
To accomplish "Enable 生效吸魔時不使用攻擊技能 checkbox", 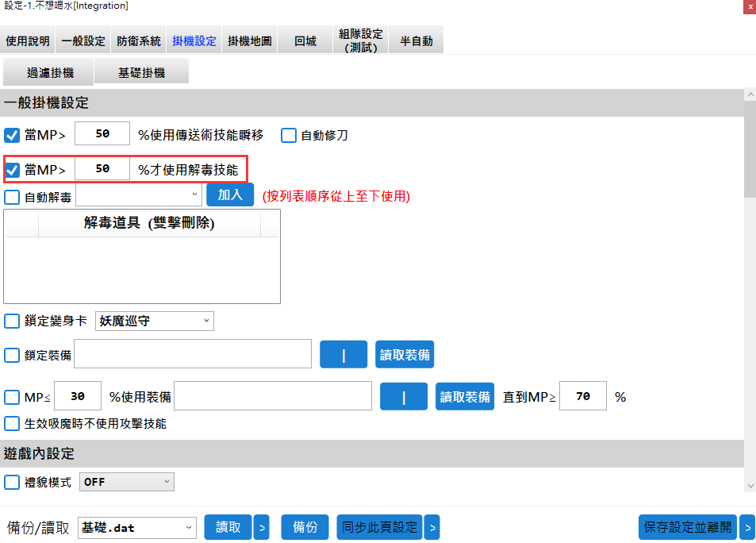I will tap(12, 424).
